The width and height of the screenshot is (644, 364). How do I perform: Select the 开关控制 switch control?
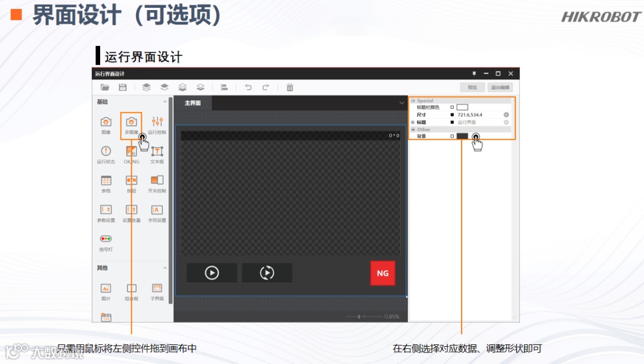(157, 184)
